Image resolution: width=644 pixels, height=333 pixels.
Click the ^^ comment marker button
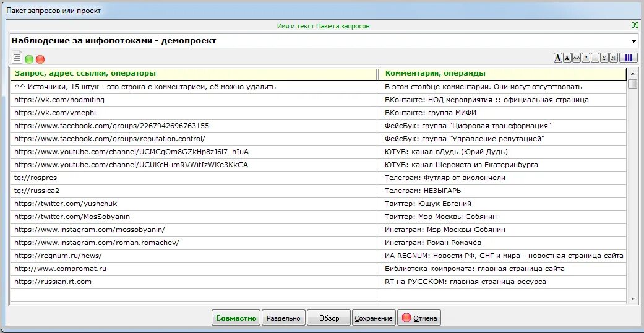click(x=577, y=58)
